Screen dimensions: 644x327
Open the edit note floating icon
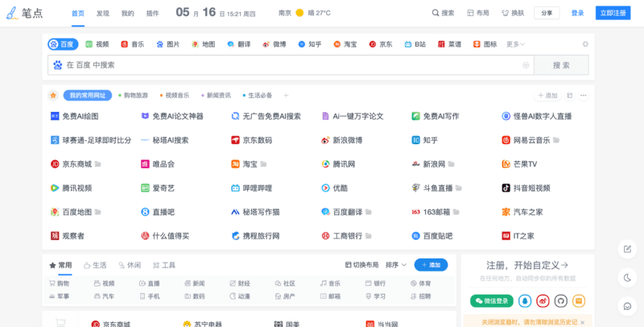627,249
